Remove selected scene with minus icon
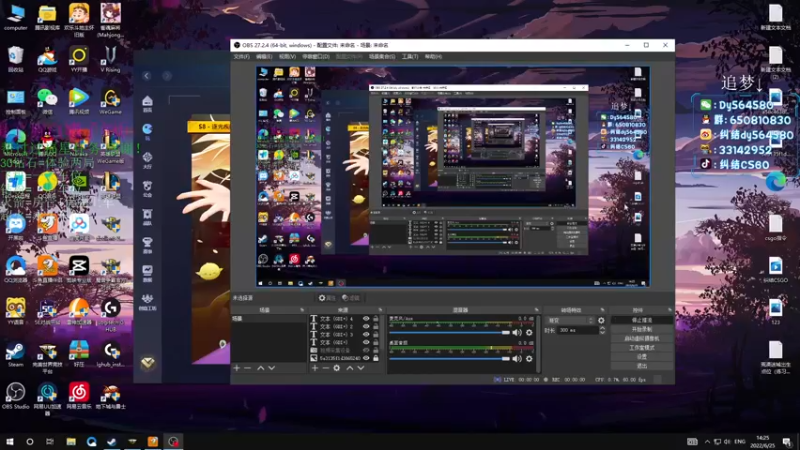 tap(247, 368)
